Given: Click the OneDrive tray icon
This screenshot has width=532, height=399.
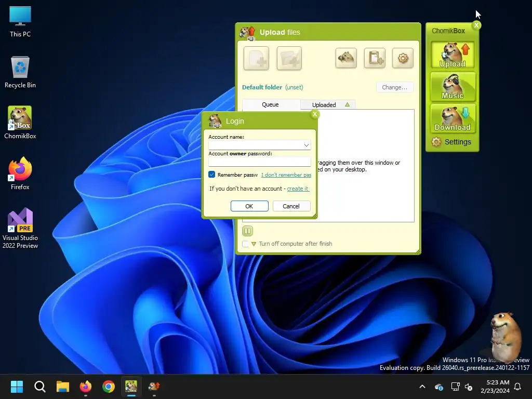Looking at the screenshot, I should pyautogui.click(x=438, y=387).
